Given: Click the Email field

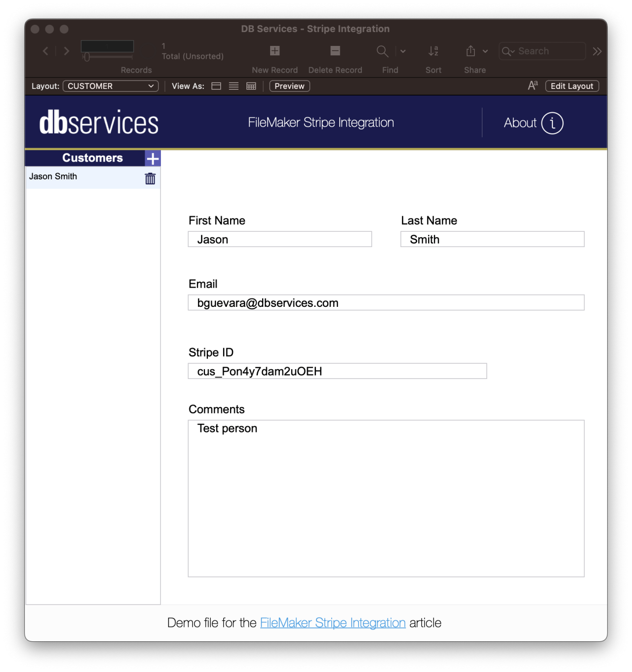Looking at the screenshot, I should (x=386, y=302).
